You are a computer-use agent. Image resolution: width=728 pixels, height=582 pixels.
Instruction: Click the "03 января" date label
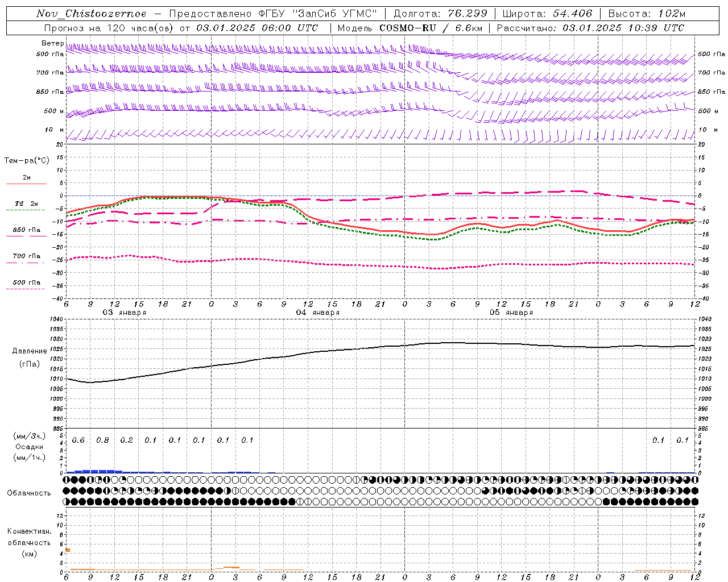click(124, 313)
